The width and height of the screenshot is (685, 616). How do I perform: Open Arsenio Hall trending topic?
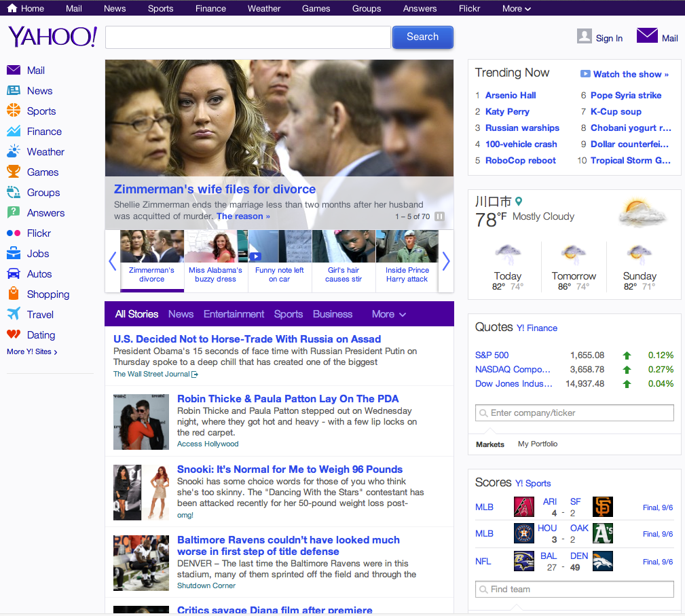(511, 95)
